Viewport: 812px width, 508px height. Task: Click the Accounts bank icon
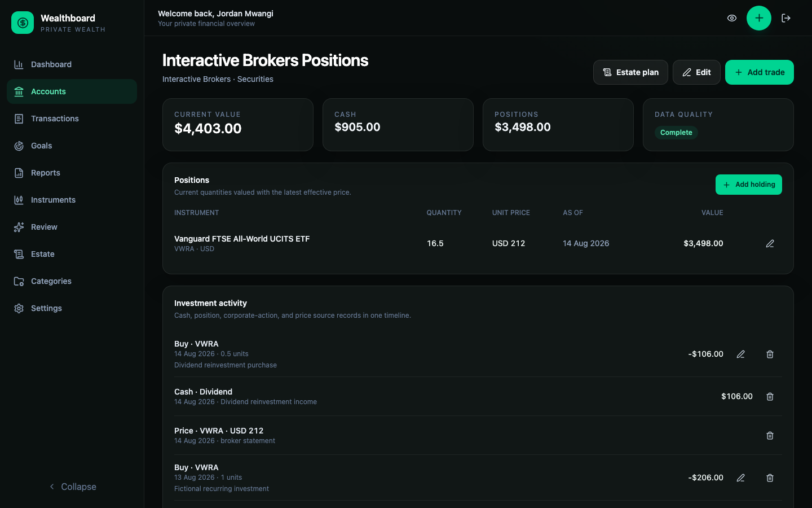(x=19, y=91)
